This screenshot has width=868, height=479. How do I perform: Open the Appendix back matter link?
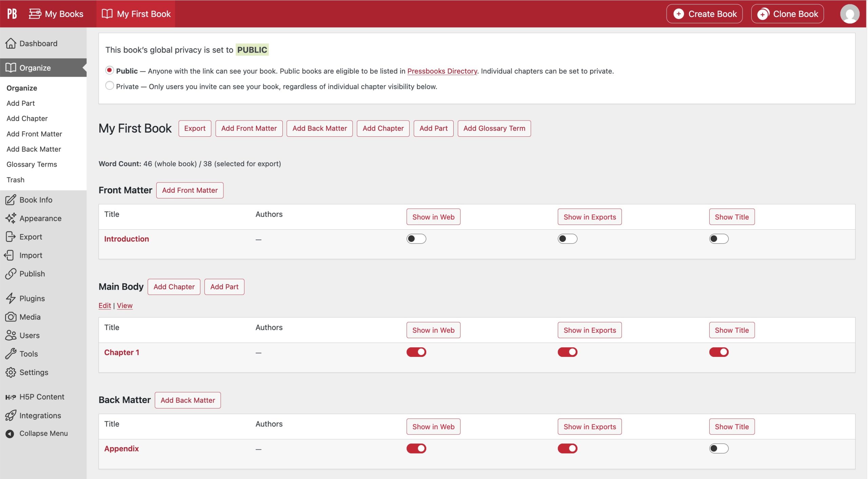pyautogui.click(x=121, y=448)
